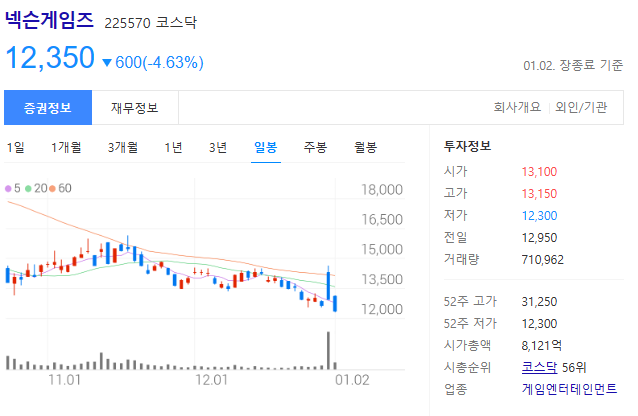Viewport: 638px width, 416px height.
Task: Click the current price 12,350
Action: 50,57
